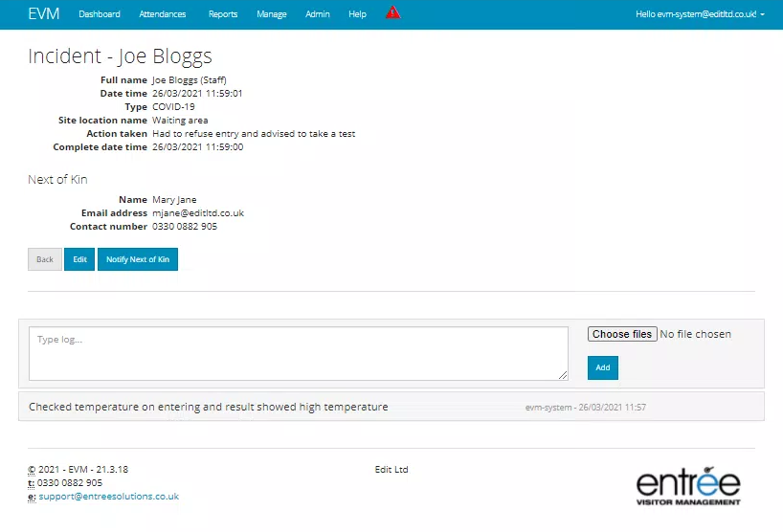This screenshot has height=532, width=783.
Task: Select the Waiting area location value
Action: [x=180, y=121]
